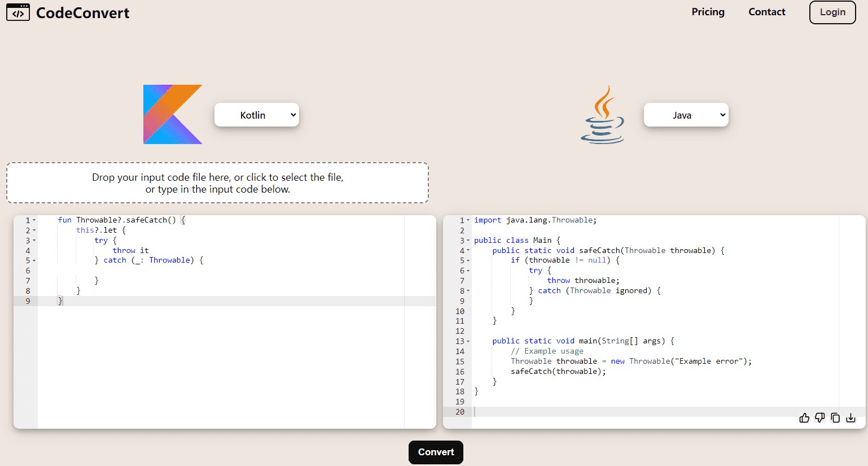Fold the main method at output line 13
The height and width of the screenshot is (466, 868).
468,341
